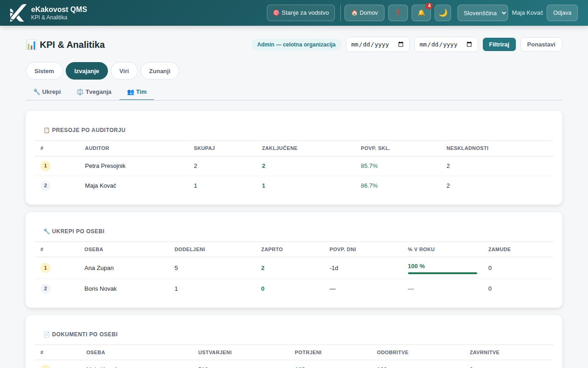Open calendar picker in first date field
The image size is (588, 368).
tap(401, 45)
